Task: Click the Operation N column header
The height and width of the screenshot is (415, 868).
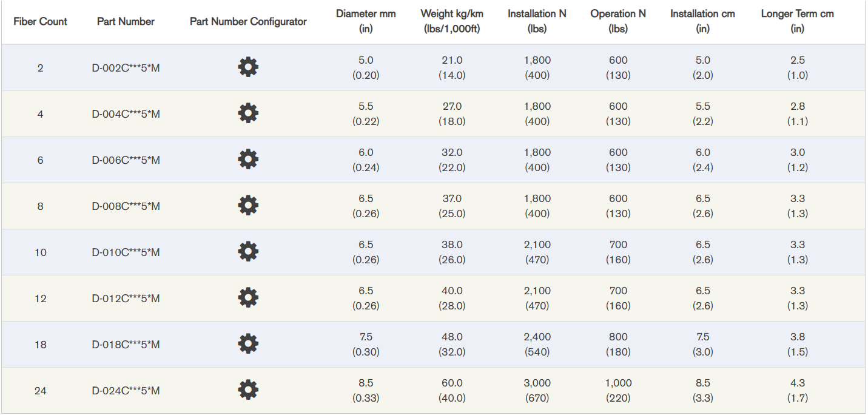Action: (618, 20)
